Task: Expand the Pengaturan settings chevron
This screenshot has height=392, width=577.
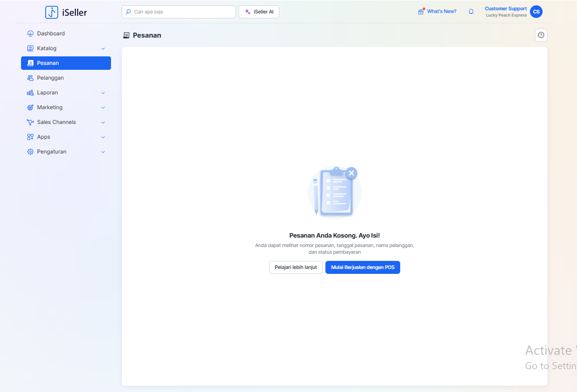Action: tap(103, 152)
